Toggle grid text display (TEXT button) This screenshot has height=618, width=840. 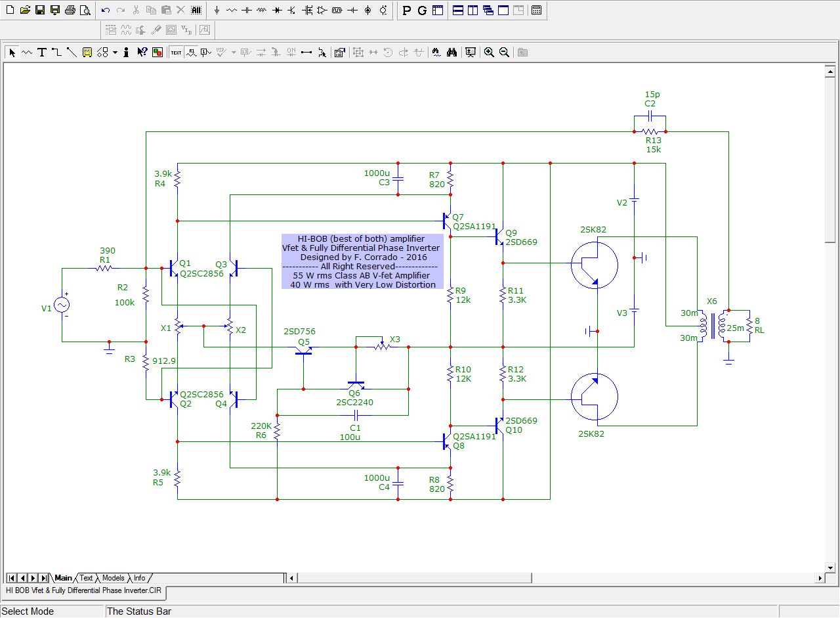[x=176, y=53]
